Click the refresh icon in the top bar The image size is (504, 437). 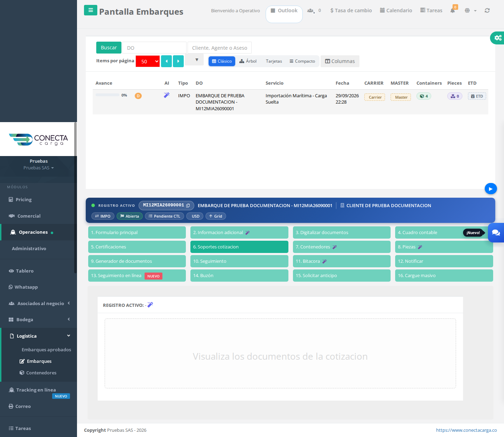coord(487,10)
